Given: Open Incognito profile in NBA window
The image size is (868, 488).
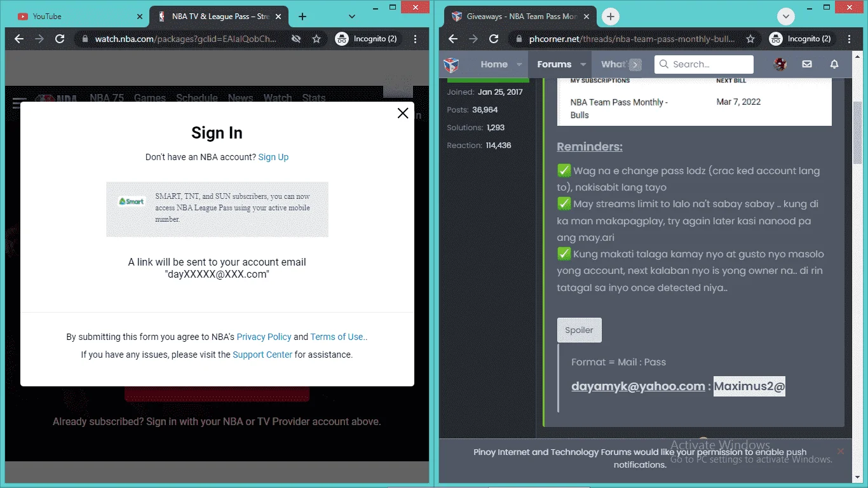Looking at the screenshot, I should click(367, 39).
